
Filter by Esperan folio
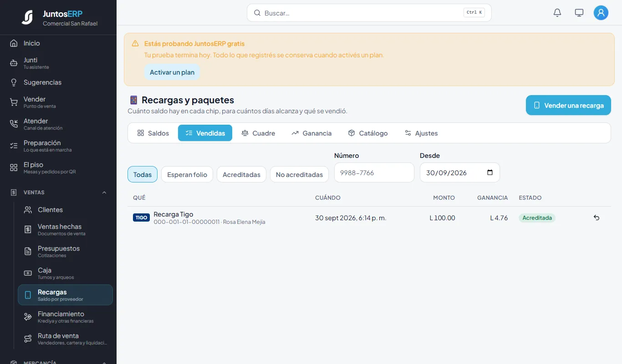tap(187, 174)
